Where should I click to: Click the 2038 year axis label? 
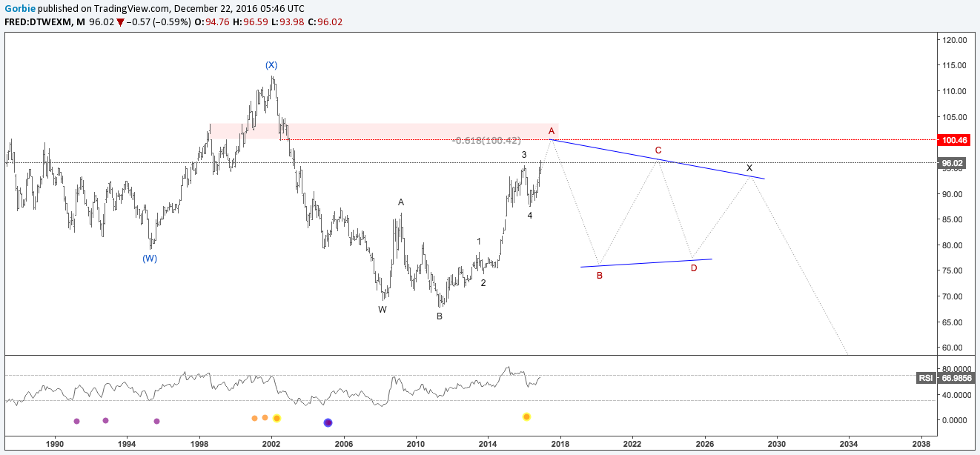coord(921,445)
